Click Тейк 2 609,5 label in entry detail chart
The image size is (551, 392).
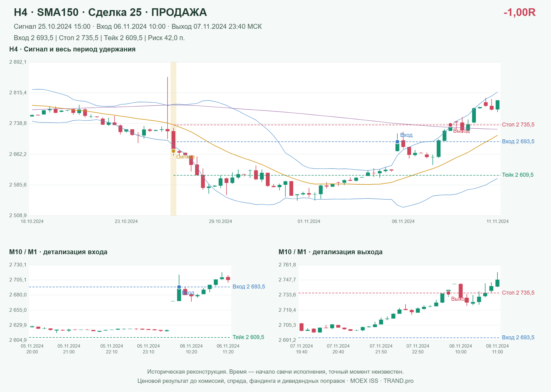[248, 337]
